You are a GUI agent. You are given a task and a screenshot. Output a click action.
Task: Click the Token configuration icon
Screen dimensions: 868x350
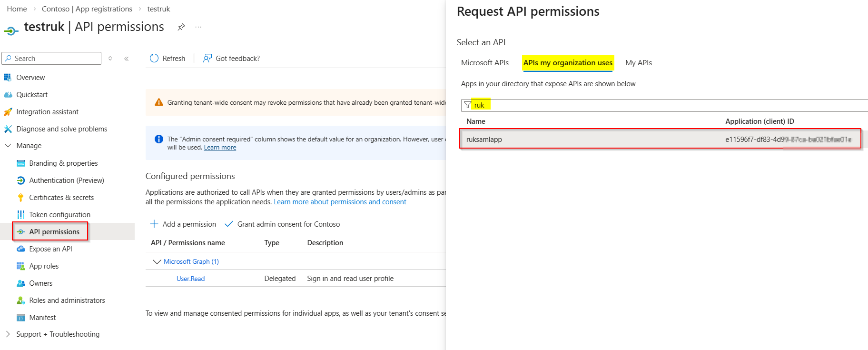coord(21,215)
